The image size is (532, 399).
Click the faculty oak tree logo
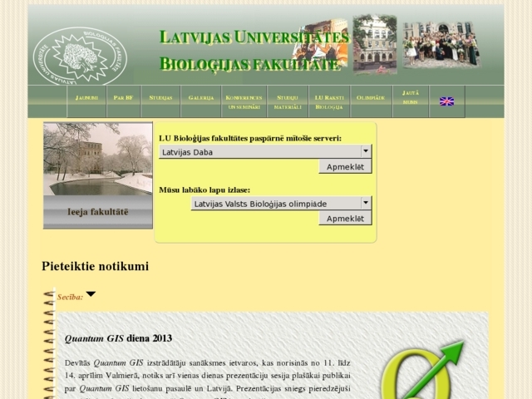pyautogui.click(x=80, y=57)
